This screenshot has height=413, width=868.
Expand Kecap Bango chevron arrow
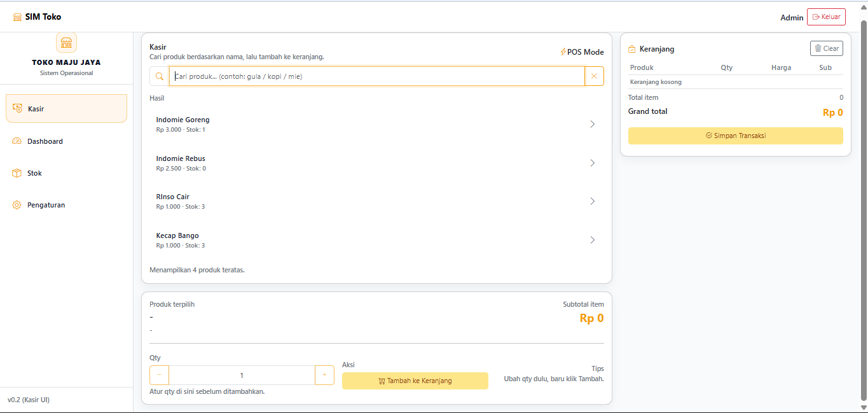592,240
